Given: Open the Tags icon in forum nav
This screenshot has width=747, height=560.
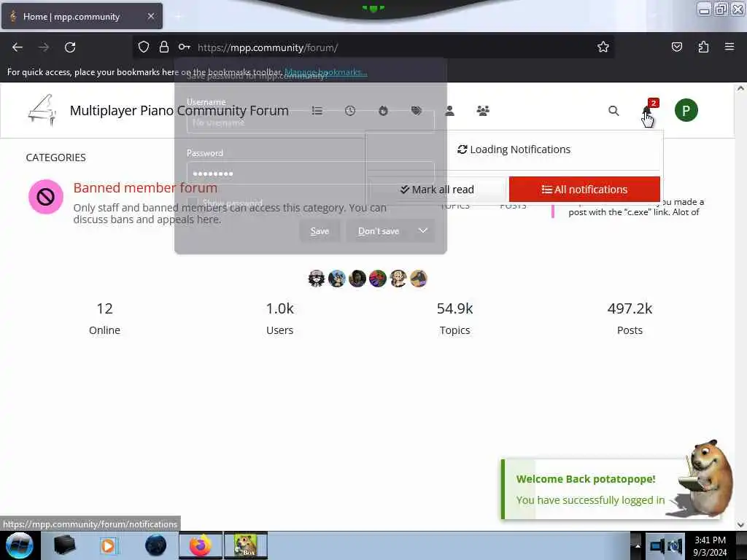Looking at the screenshot, I should pyautogui.click(x=417, y=111).
